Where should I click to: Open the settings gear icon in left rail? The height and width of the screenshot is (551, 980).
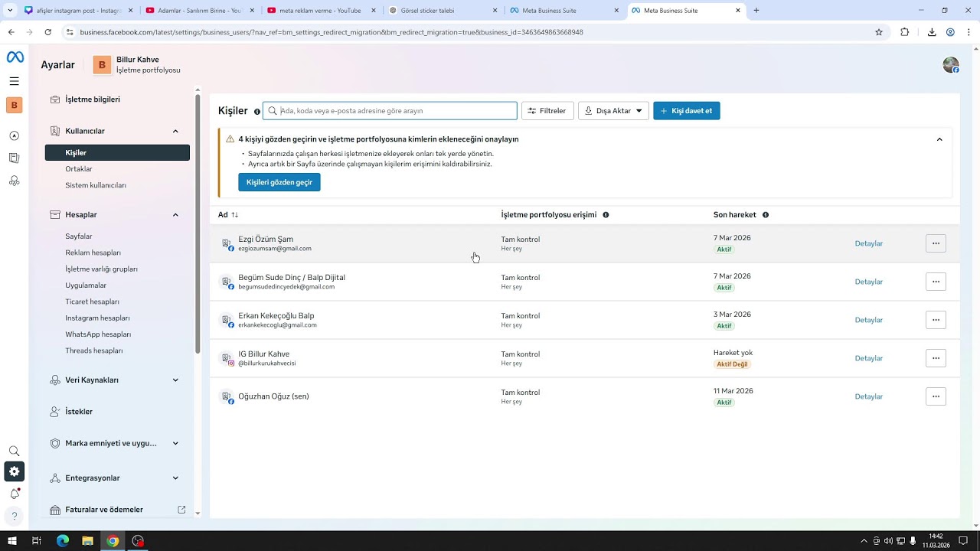click(14, 471)
